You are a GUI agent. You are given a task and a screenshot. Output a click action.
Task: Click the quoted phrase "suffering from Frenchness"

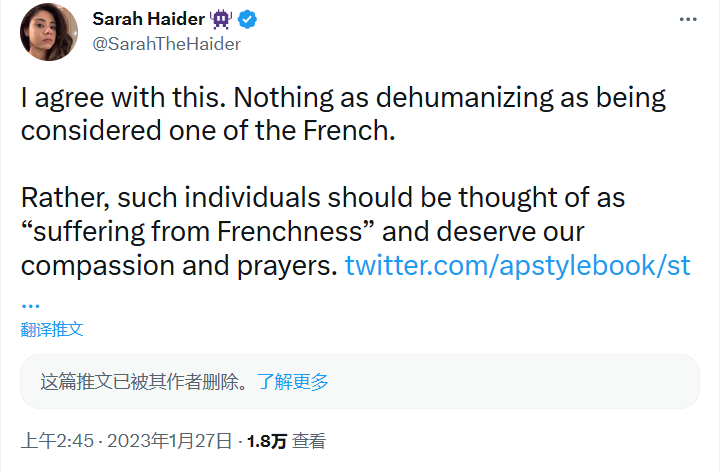click(x=198, y=232)
